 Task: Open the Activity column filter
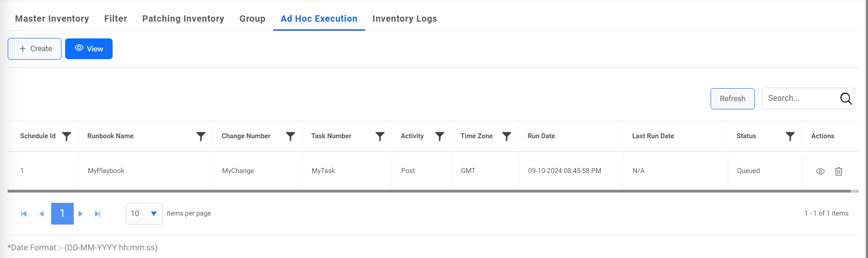440,136
